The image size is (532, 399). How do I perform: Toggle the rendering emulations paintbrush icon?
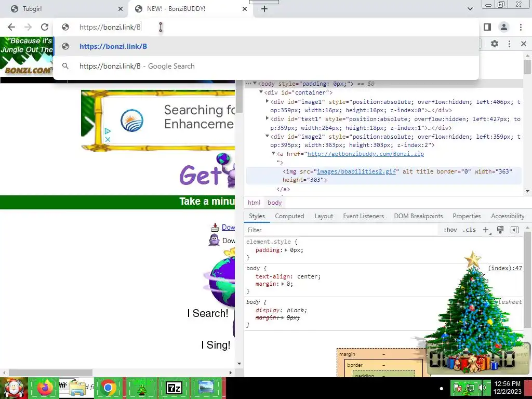(x=500, y=230)
